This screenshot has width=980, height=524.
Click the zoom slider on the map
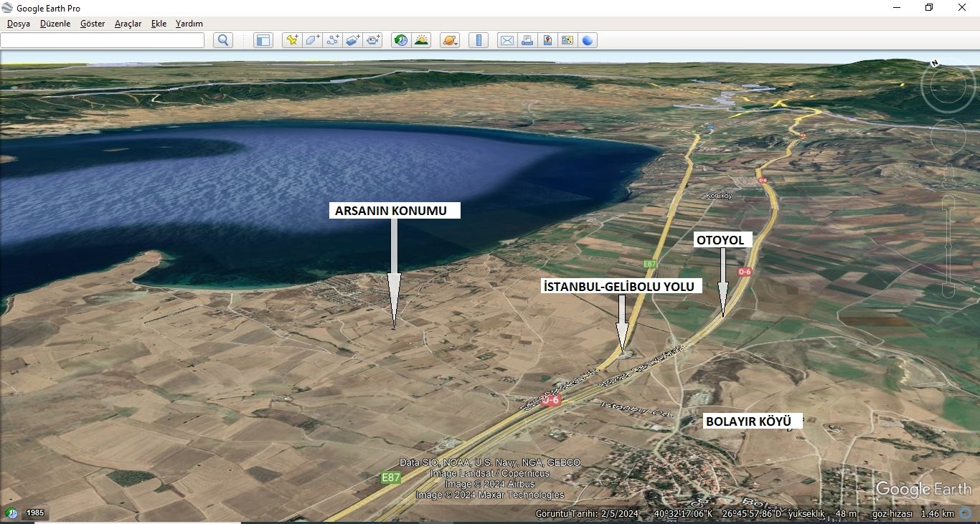click(x=948, y=246)
